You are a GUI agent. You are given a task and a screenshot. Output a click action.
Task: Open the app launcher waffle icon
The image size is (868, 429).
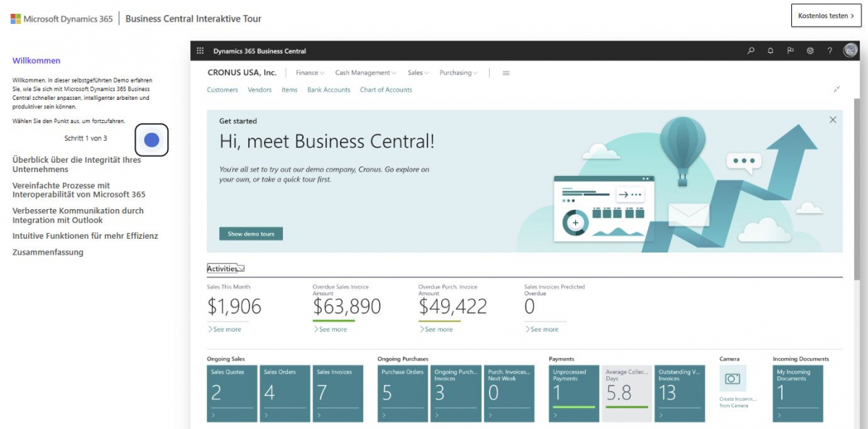(200, 51)
